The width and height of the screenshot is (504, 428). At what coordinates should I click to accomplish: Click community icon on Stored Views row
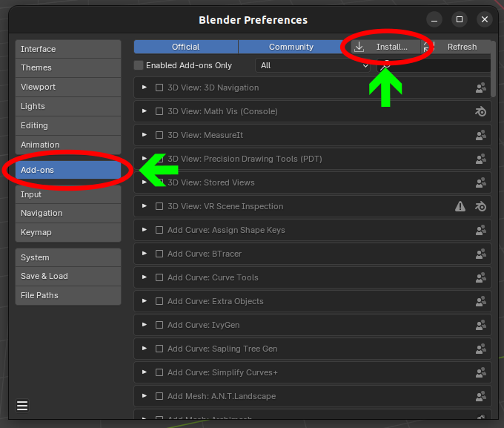click(481, 182)
